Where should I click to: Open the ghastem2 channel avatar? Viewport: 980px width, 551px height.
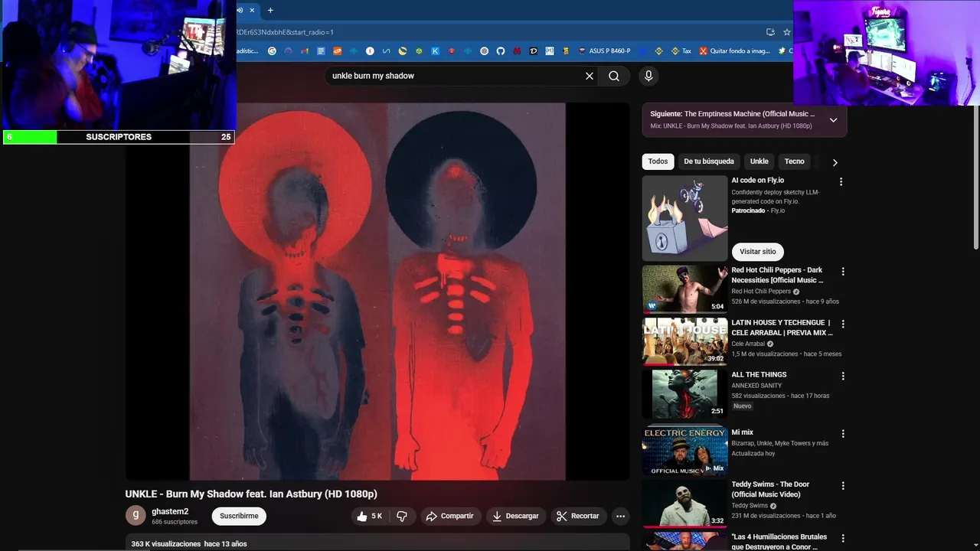[x=136, y=516]
